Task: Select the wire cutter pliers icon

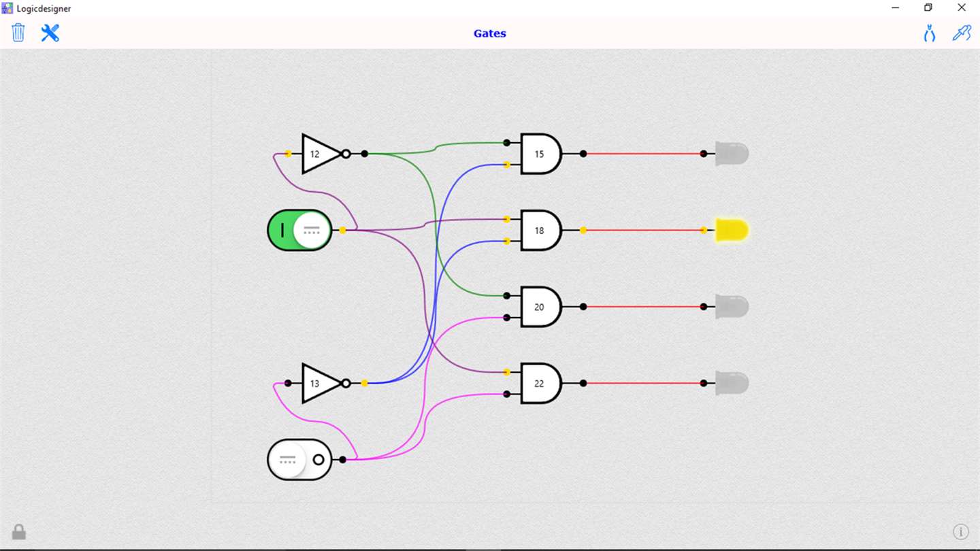Action: point(930,33)
